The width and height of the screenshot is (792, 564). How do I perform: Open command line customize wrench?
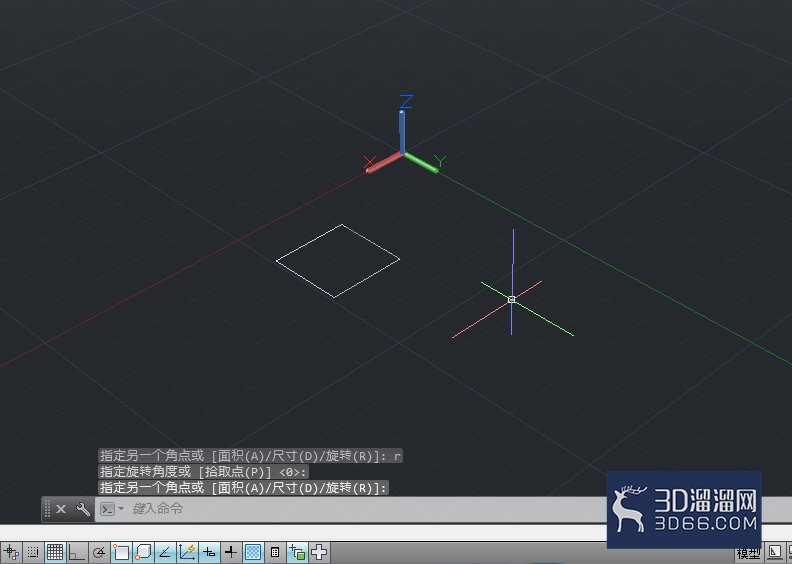coord(83,509)
